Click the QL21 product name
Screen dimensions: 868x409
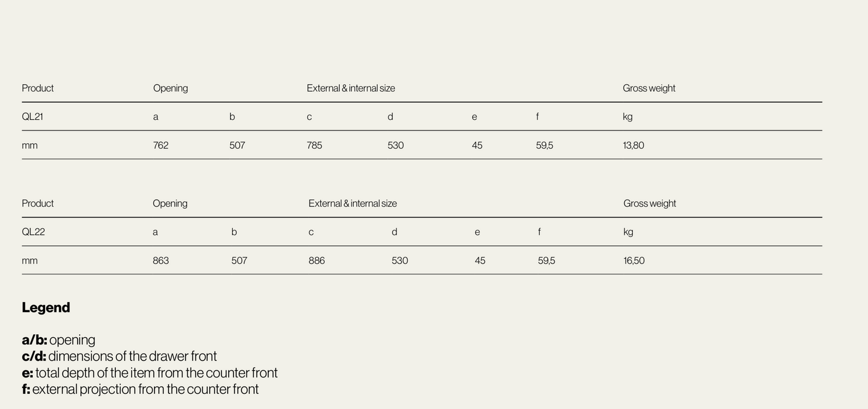point(33,116)
